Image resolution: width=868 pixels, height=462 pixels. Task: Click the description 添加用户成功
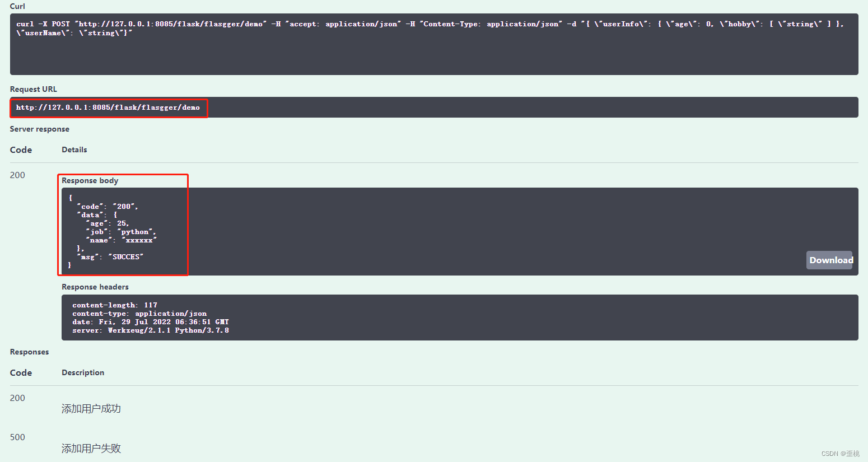[x=91, y=409]
